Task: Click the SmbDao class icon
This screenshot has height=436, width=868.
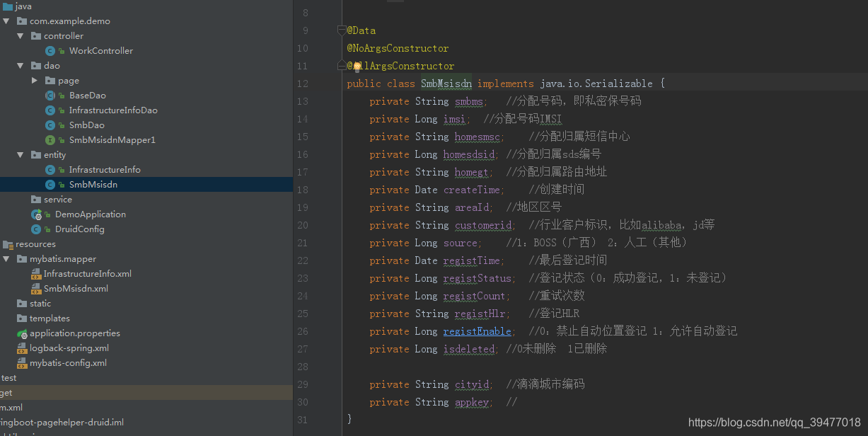Action: click(x=50, y=125)
